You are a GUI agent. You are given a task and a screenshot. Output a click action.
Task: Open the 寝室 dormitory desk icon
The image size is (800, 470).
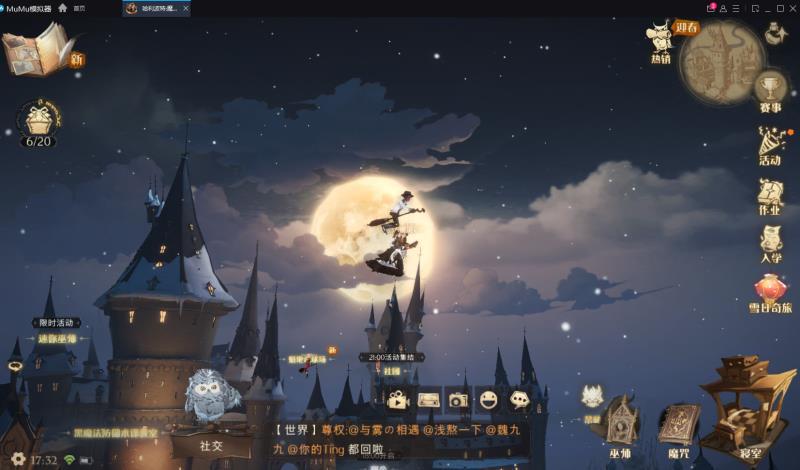click(x=749, y=407)
